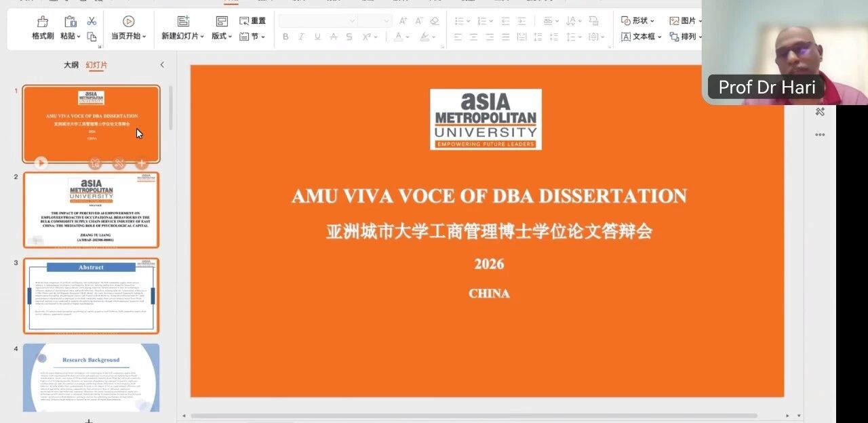Image resolution: width=868 pixels, height=423 pixels.
Task: Select slide 2 title thumbnail
Action: [92, 210]
